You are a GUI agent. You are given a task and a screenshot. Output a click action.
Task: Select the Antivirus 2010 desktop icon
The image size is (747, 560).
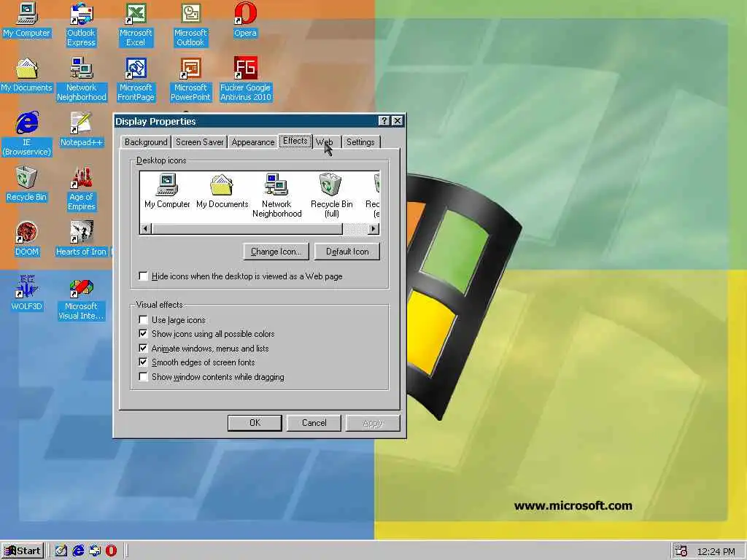coord(245,79)
